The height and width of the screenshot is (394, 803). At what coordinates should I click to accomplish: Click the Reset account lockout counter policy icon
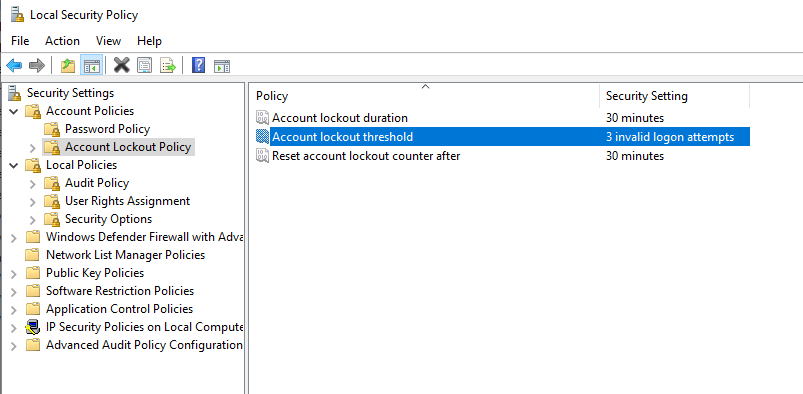(x=262, y=156)
